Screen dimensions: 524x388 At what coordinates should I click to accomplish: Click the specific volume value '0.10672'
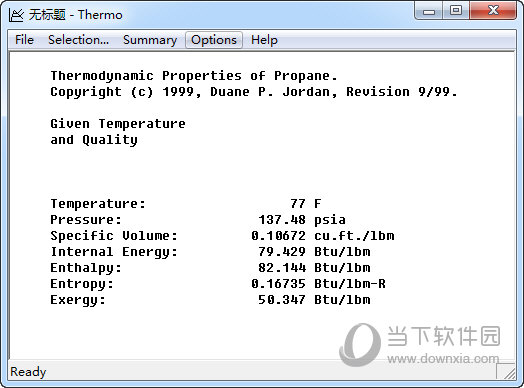click(278, 236)
